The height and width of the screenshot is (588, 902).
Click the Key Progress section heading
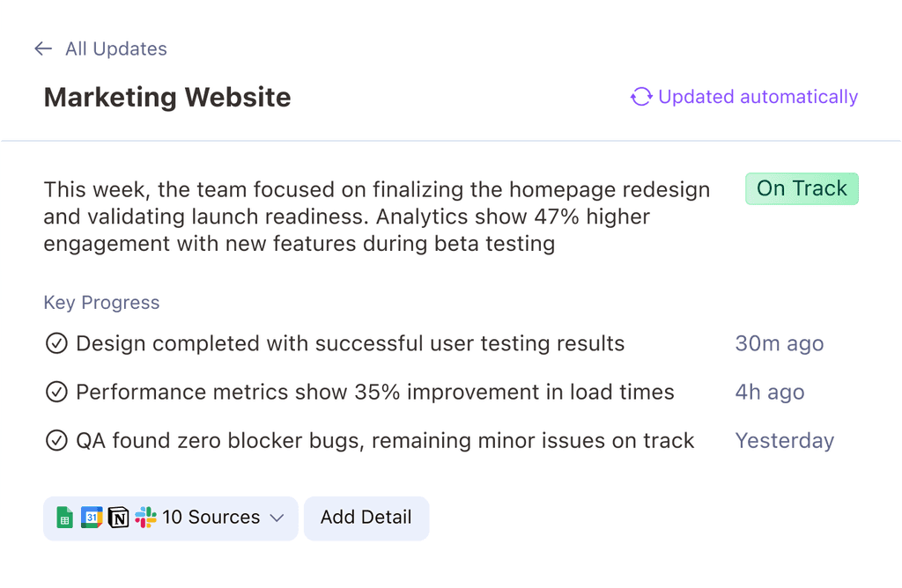(101, 302)
